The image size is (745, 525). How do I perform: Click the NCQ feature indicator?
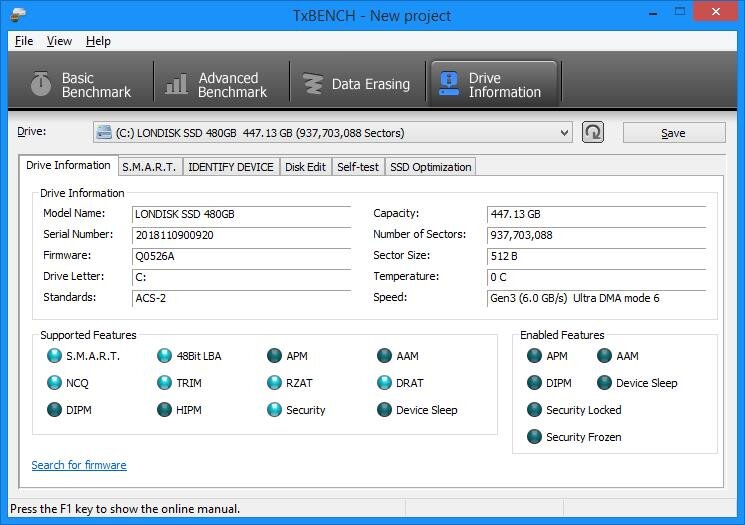pos(55,382)
